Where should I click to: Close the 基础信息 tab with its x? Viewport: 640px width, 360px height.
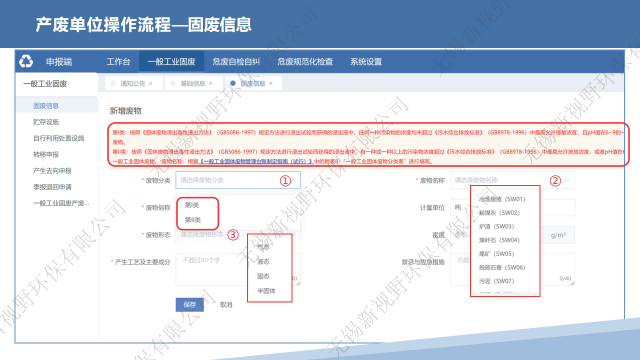pos(211,83)
